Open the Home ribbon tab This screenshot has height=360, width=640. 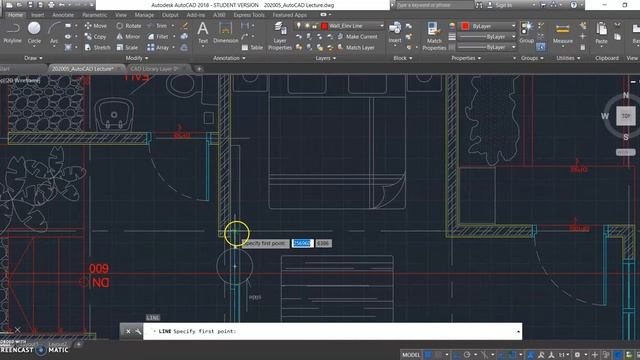coord(16,15)
